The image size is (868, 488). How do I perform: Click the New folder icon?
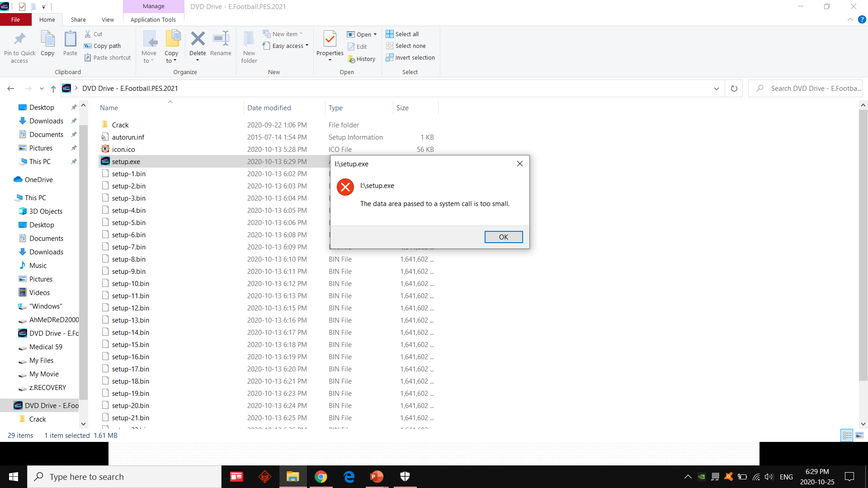tap(249, 39)
